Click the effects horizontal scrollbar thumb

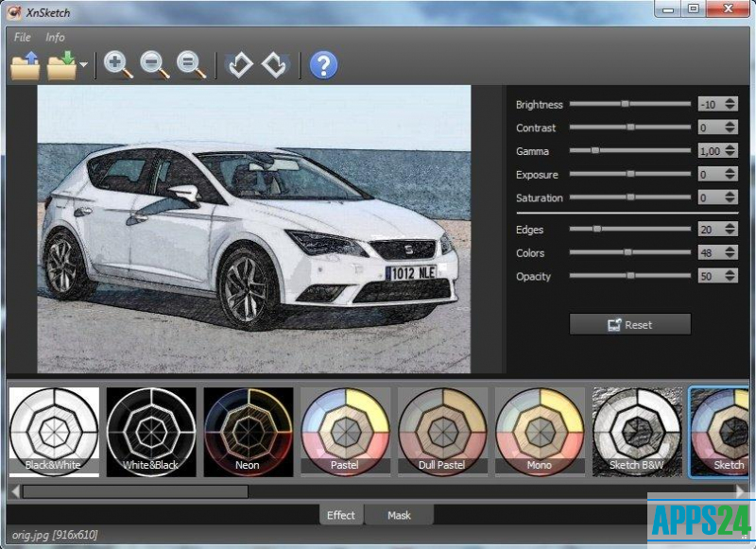pyautogui.click(x=135, y=491)
